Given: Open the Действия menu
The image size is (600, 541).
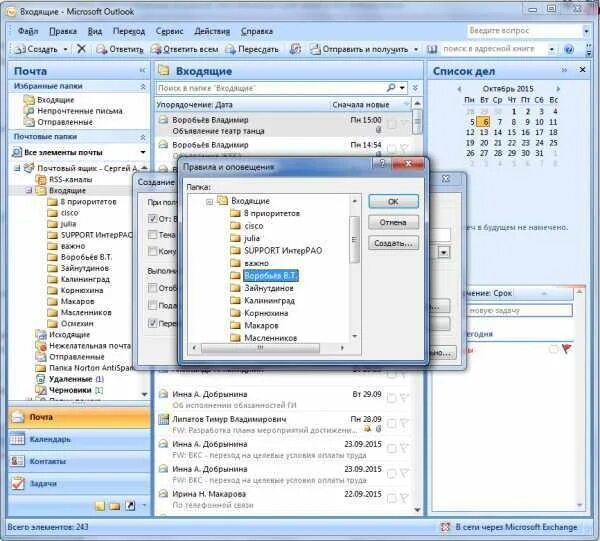Looking at the screenshot, I should point(212,31).
